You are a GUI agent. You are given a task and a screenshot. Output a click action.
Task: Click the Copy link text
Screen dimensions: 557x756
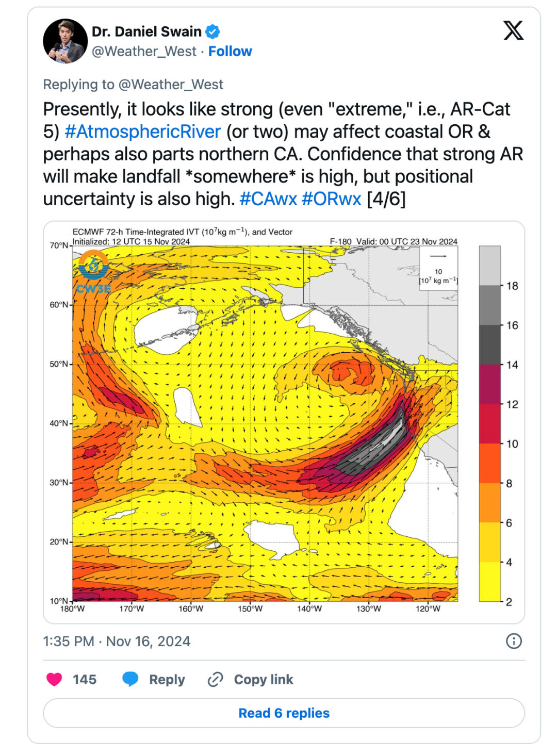264,680
